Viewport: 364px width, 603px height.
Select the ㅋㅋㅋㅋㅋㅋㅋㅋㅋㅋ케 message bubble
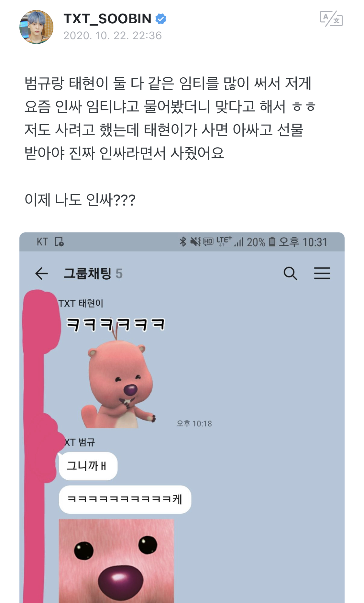click(x=125, y=499)
